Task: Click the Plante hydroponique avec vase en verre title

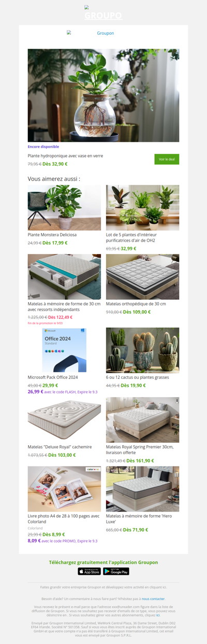Action: [x=65, y=155]
